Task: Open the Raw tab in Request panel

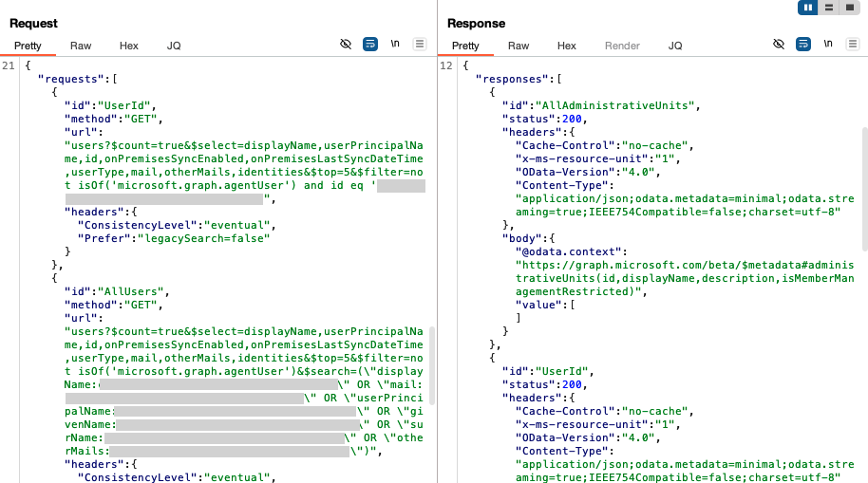Action: point(81,46)
